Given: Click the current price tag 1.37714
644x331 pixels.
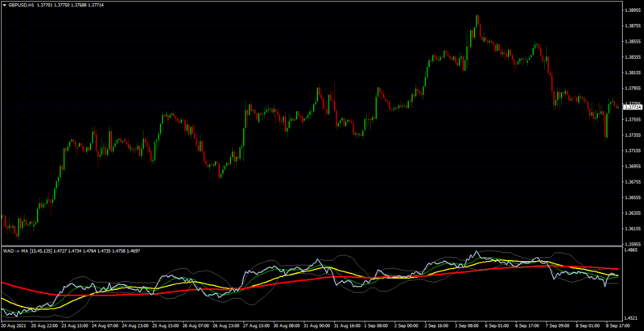Looking at the screenshot, I should click(x=633, y=107).
